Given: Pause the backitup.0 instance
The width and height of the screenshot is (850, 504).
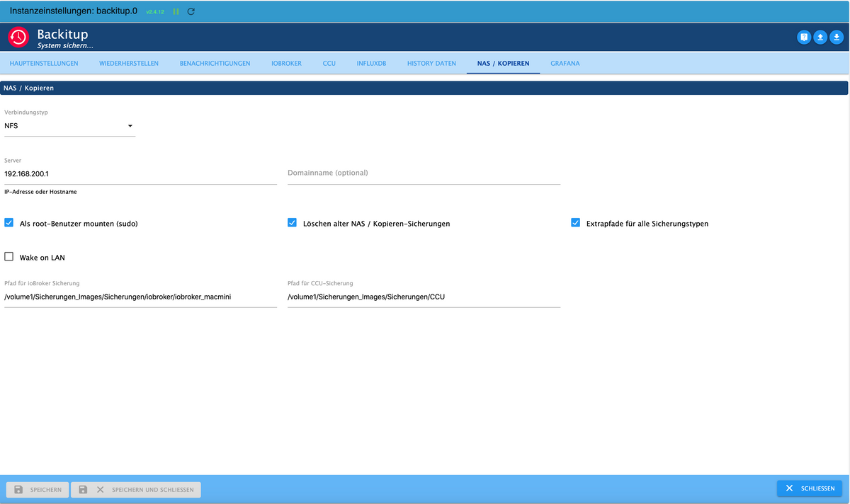Looking at the screenshot, I should coord(176,12).
